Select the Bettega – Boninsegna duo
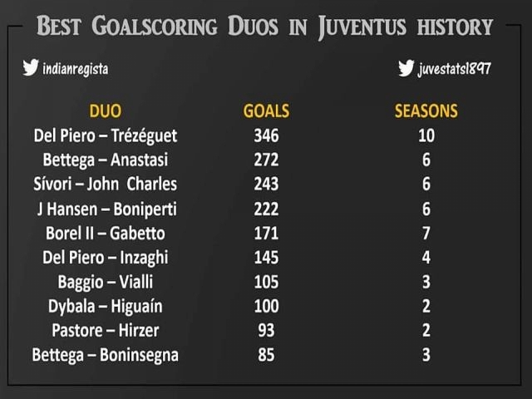The height and width of the screenshot is (399, 532). click(x=106, y=355)
